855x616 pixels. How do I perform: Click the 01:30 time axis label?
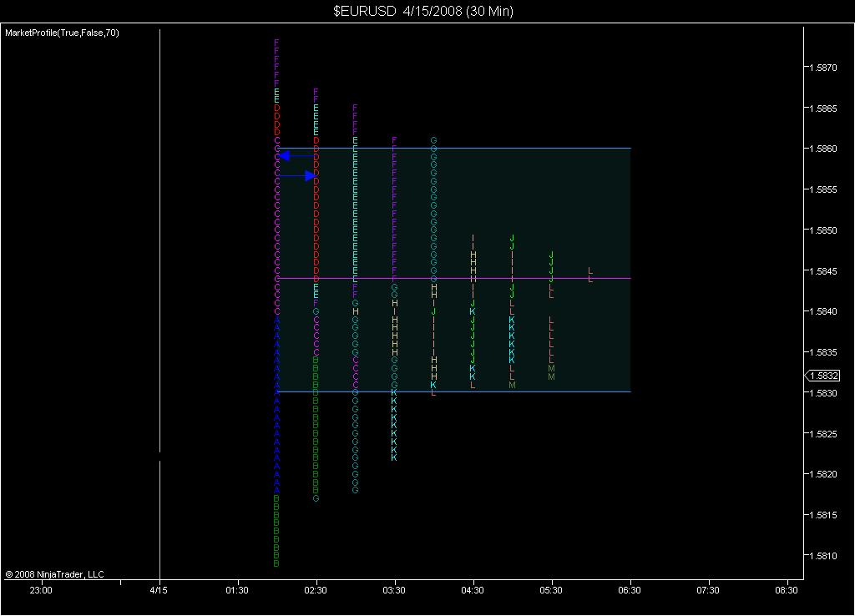(237, 590)
